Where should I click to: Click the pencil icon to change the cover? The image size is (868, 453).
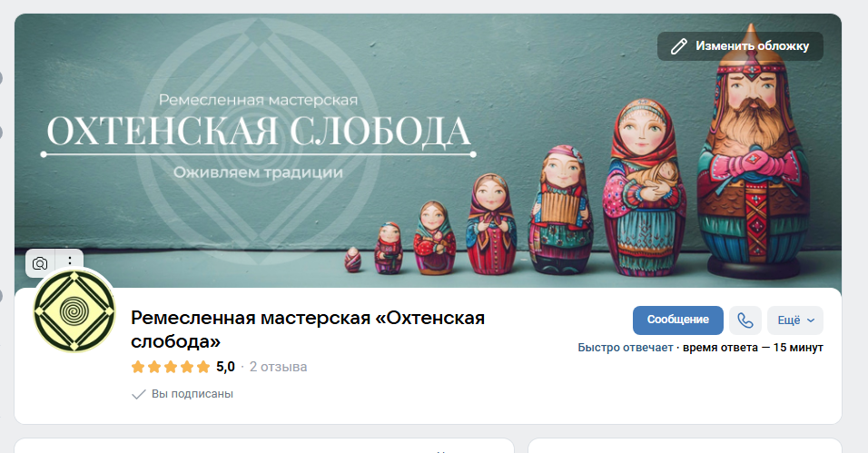point(678,46)
